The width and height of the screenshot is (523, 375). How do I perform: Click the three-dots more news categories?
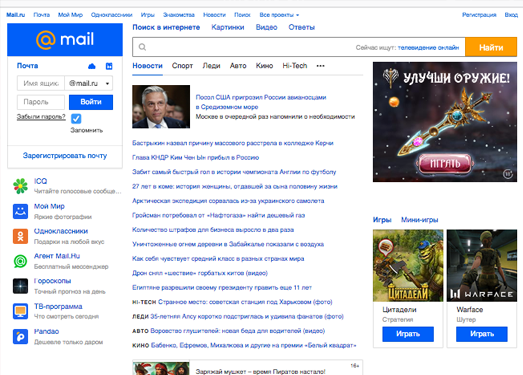321,66
